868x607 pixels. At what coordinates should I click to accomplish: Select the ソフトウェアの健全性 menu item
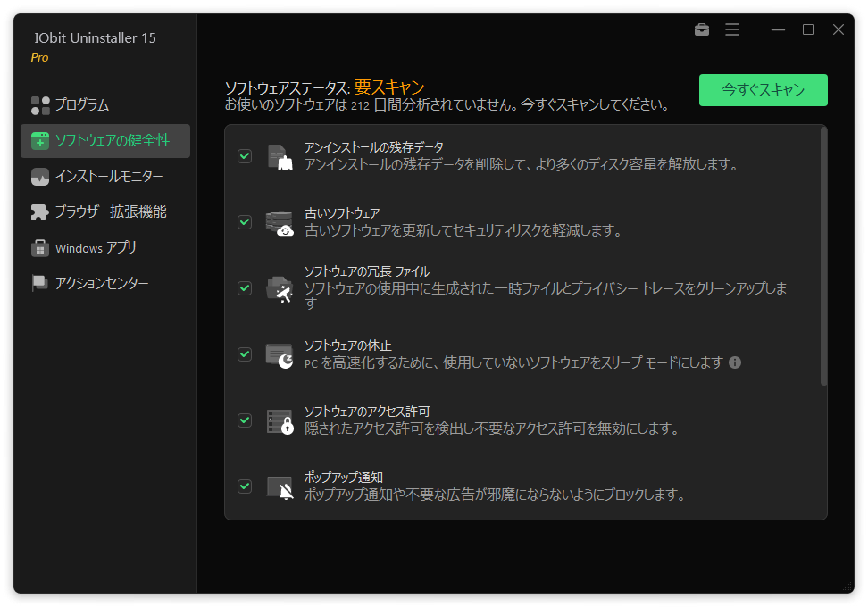click(112, 140)
